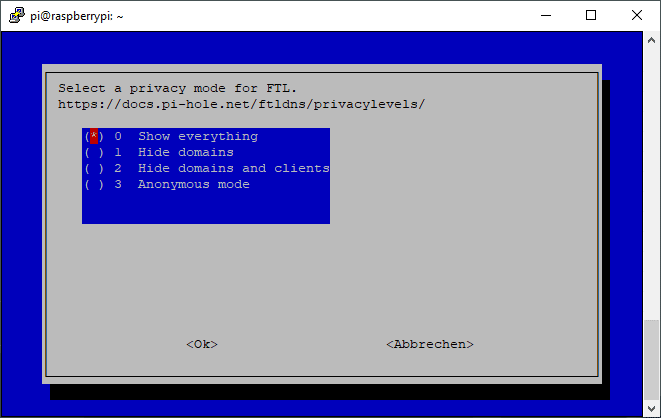661x418 pixels.
Task: Maximize the PuTTY window
Action: click(591, 16)
